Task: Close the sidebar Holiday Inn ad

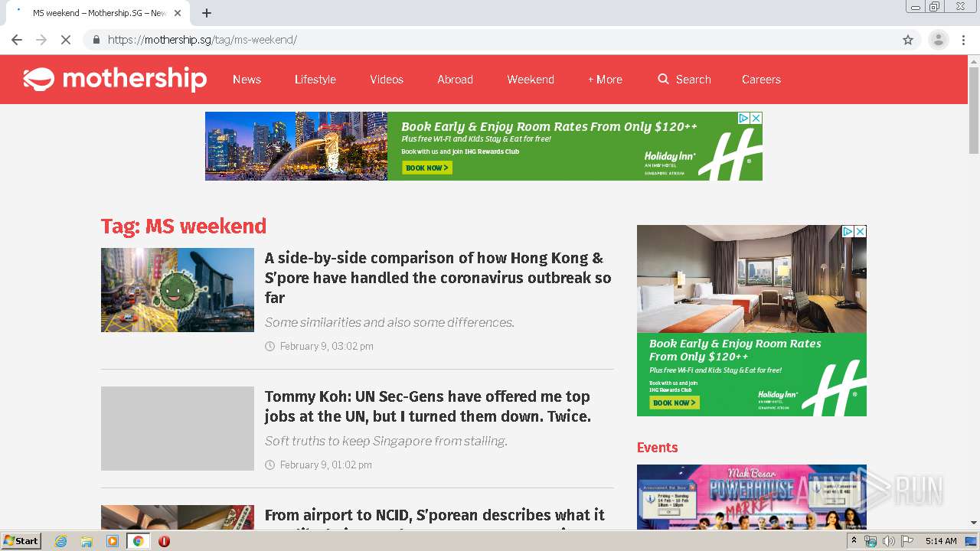Action: click(x=860, y=231)
